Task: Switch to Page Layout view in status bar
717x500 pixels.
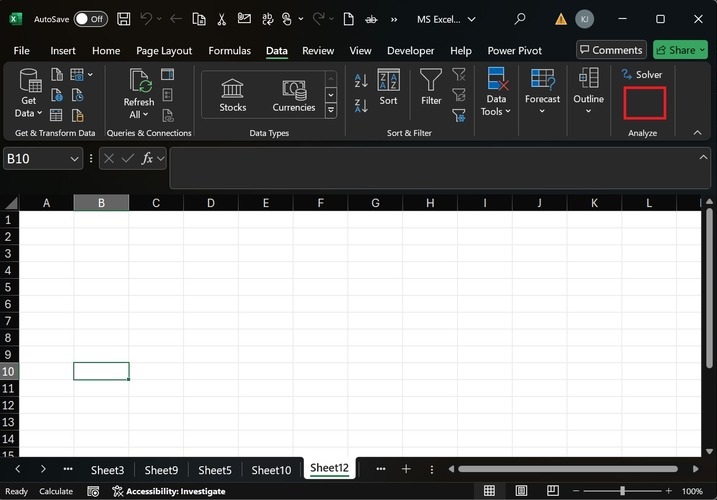Action: click(x=519, y=491)
